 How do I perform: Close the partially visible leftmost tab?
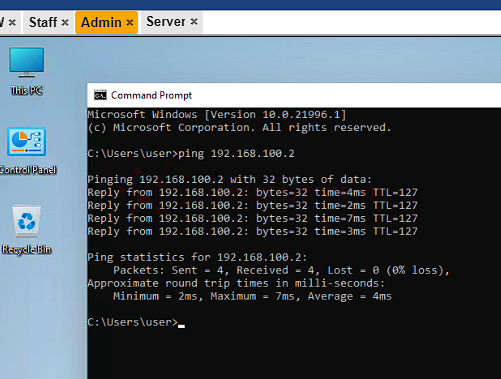(12, 23)
